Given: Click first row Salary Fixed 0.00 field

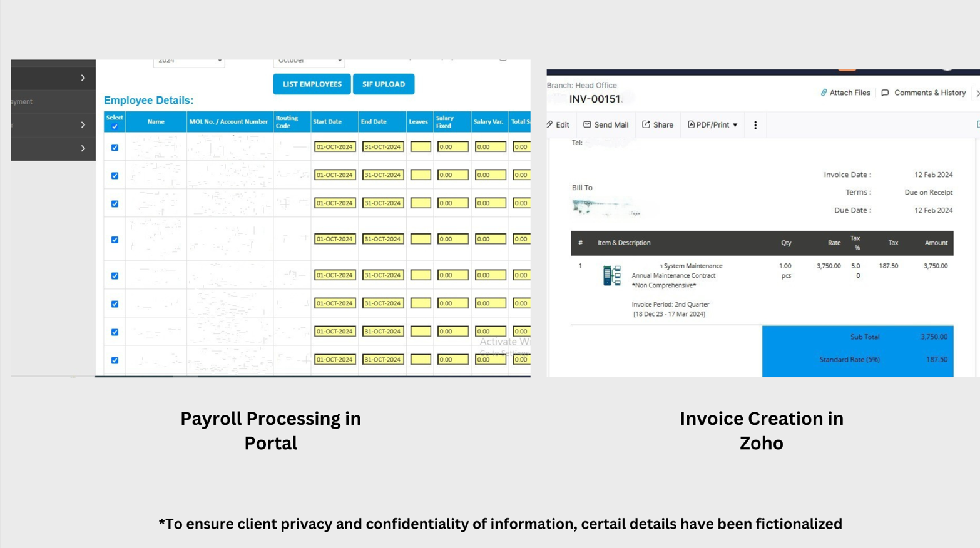Looking at the screenshot, I should coord(453,147).
